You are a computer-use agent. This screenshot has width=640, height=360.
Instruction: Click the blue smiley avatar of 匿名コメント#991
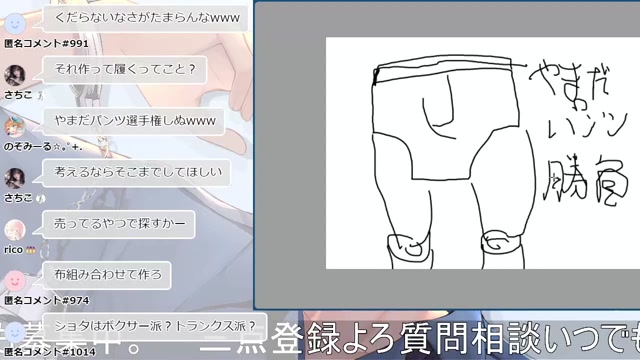pos(15,24)
